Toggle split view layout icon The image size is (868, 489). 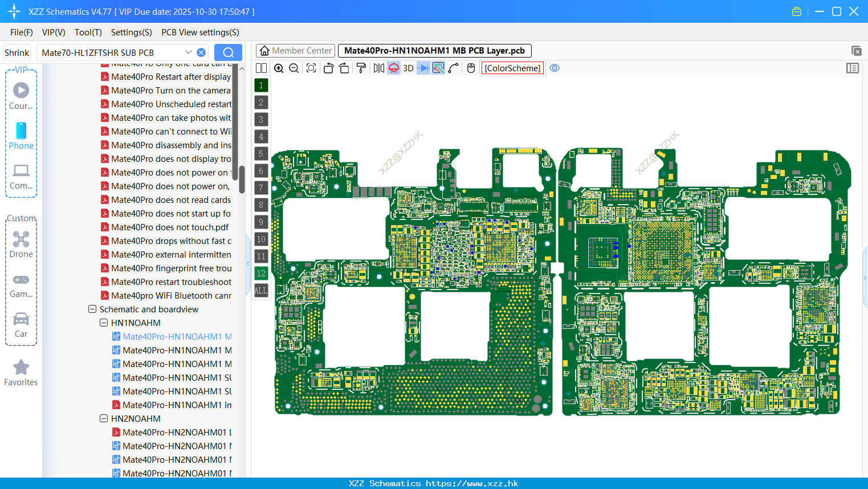coord(261,68)
